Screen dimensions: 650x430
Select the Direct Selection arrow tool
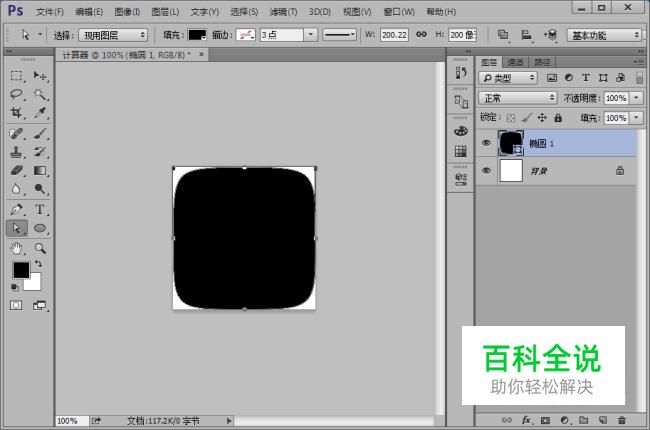point(17,228)
